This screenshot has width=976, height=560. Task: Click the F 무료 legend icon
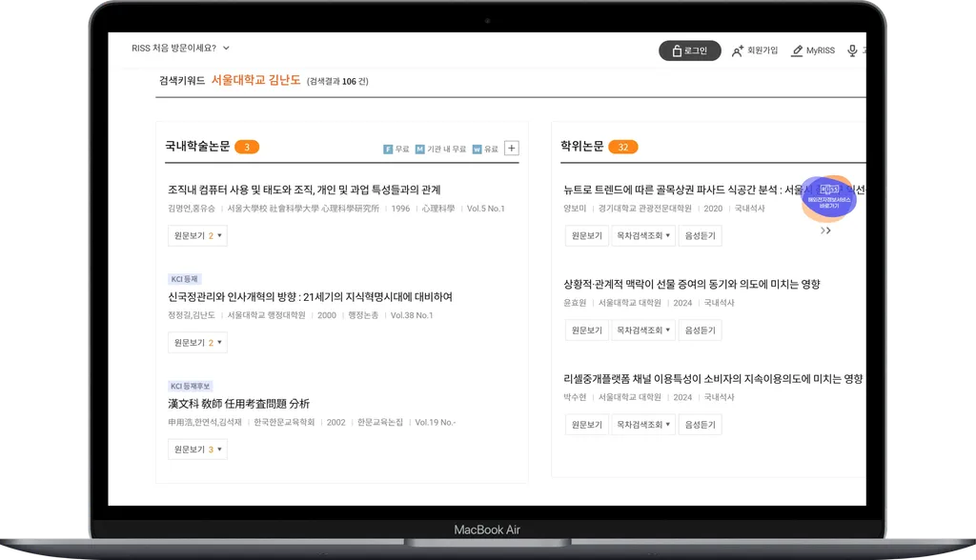[388, 150]
